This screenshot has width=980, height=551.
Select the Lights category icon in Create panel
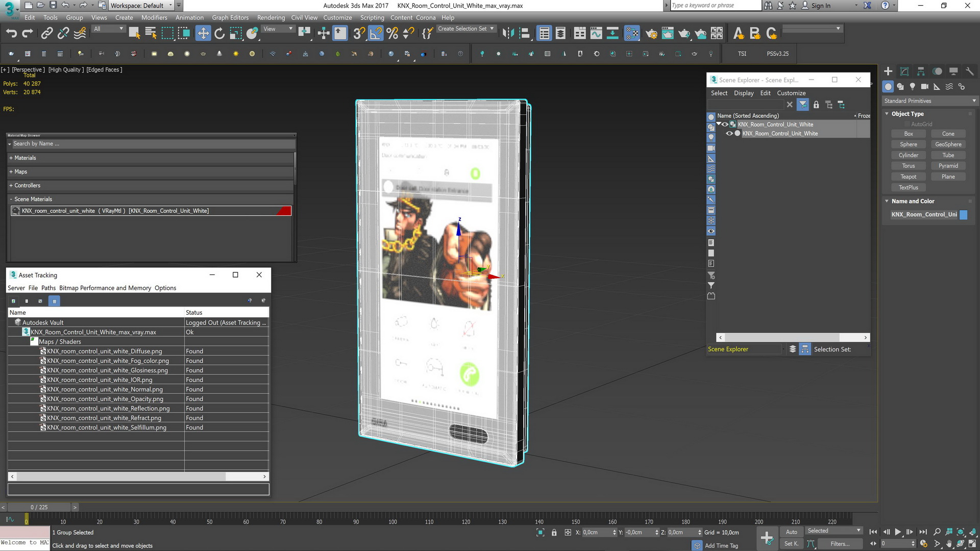912,87
